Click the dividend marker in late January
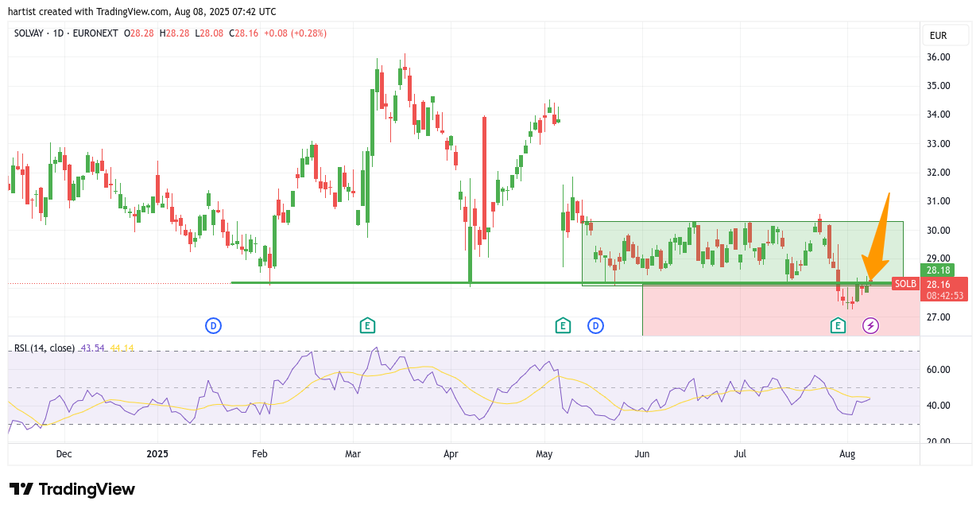This screenshot has width=980, height=513. [213, 325]
